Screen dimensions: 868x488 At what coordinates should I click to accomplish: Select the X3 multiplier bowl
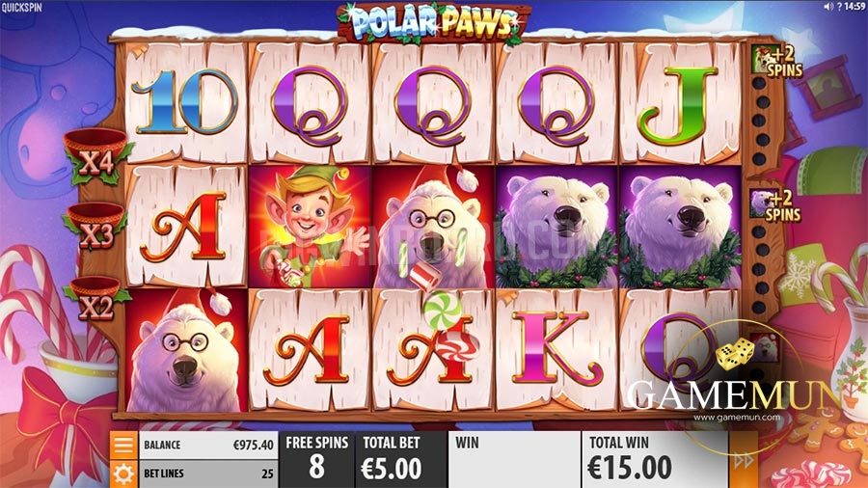(x=96, y=226)
